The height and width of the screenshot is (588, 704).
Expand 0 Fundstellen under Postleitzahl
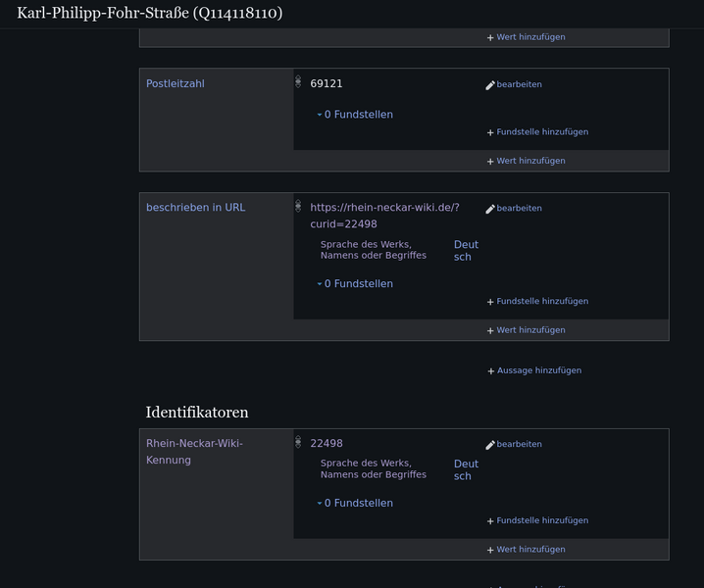[354, 115]
